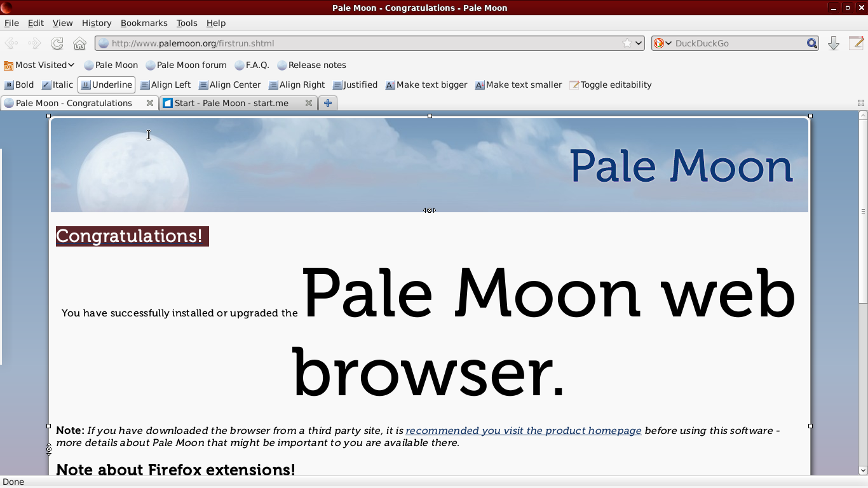Screen dimensions: 868x488
Task: Click the notepad edit icon at toolbar end
Action: [x=856, y=43]
